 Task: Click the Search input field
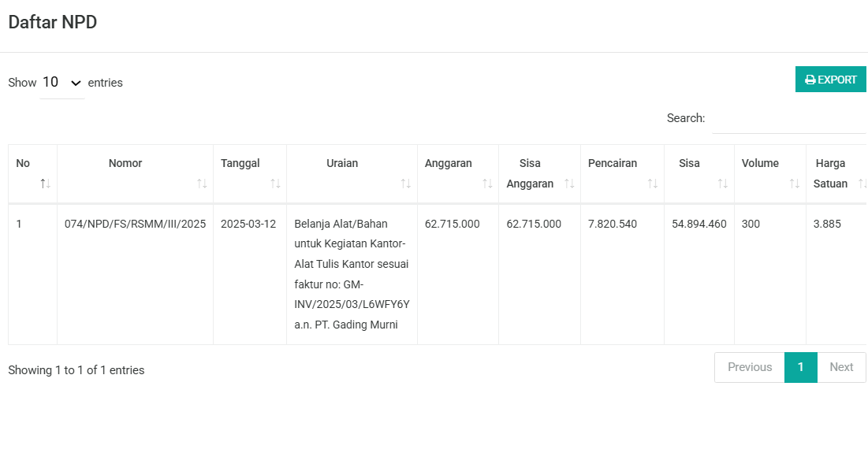click(789, 118)
